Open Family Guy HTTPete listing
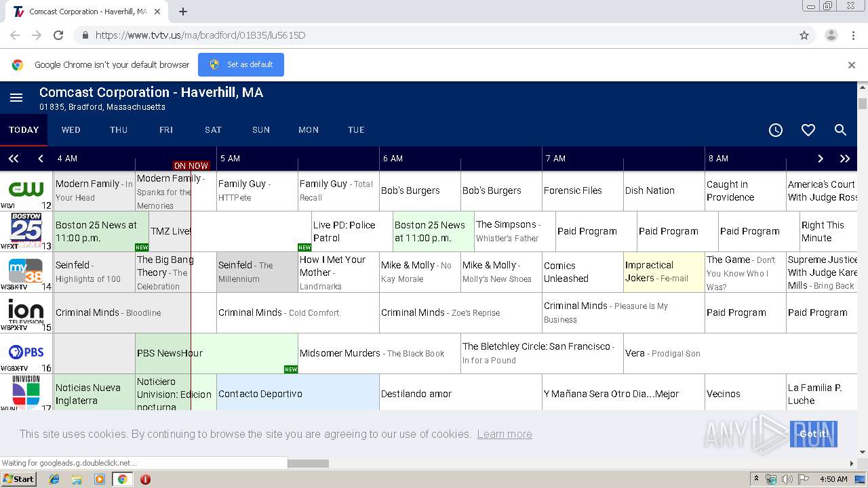868x488 pixels. [x=257, y=191]
